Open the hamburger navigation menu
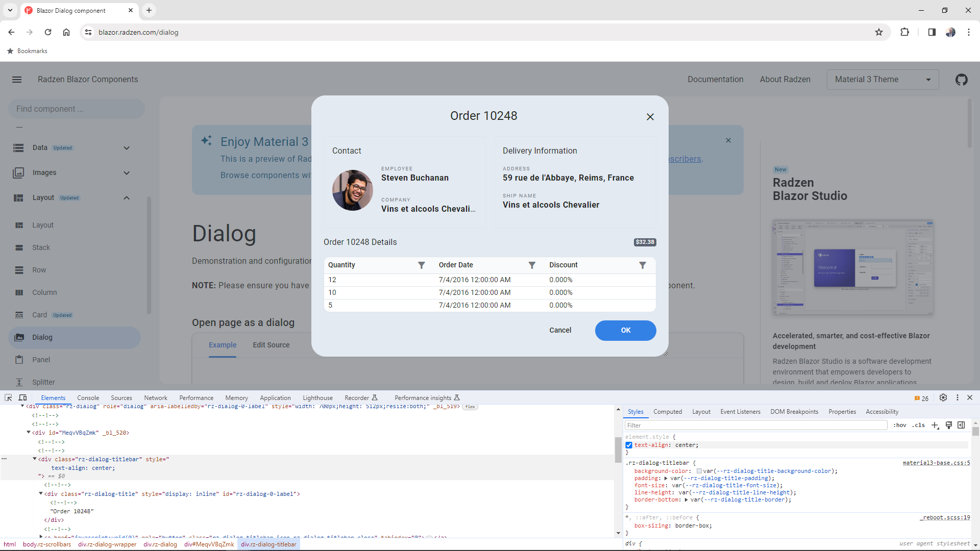Screen dimensions: 980x551 [17, 80]
